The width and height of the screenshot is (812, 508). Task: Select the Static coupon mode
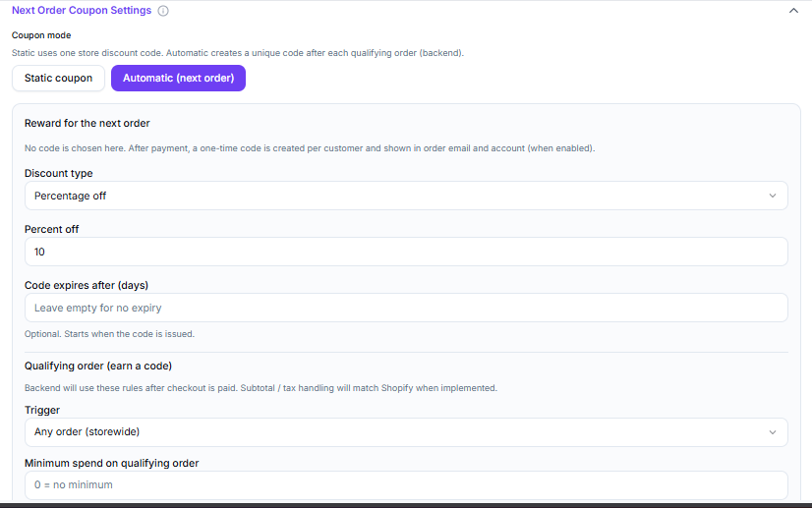59,79
